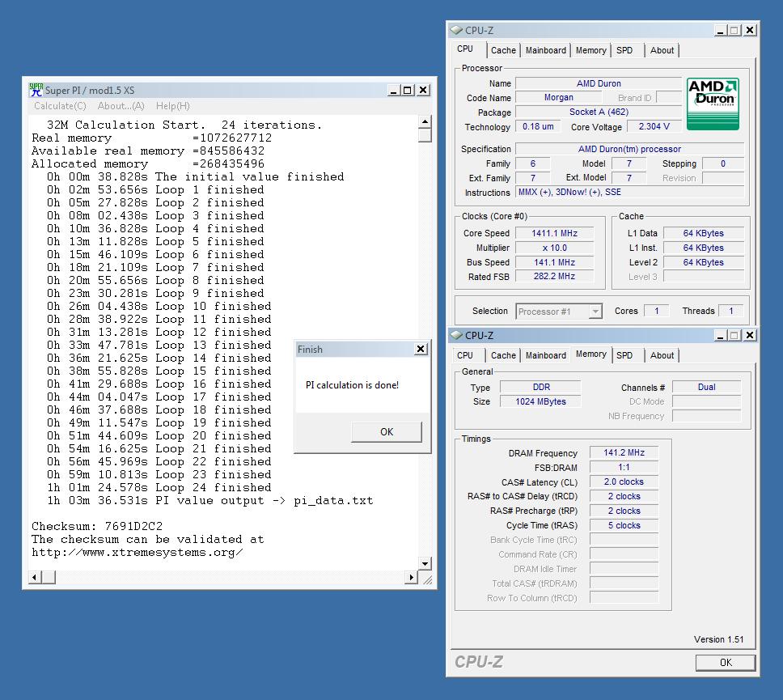Click the Name field showing AMD Duron
783x700 pixels.
click(x=599, y=83)
